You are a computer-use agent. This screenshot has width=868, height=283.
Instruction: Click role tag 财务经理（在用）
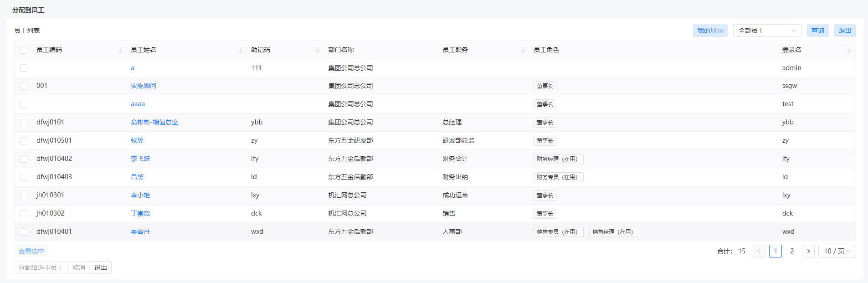tap(559, 159)
